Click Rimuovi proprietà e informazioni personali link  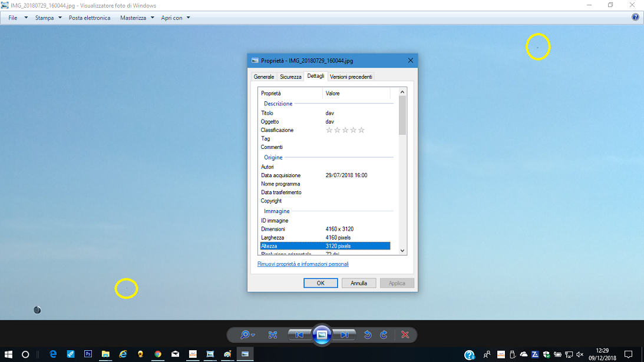[x=303, y=264]
